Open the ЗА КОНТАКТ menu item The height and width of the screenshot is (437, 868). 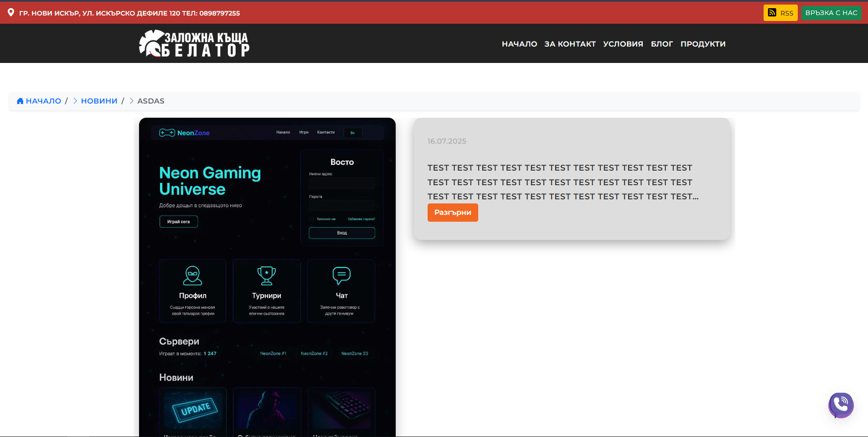pyautogui.click(x=570, y=44)
